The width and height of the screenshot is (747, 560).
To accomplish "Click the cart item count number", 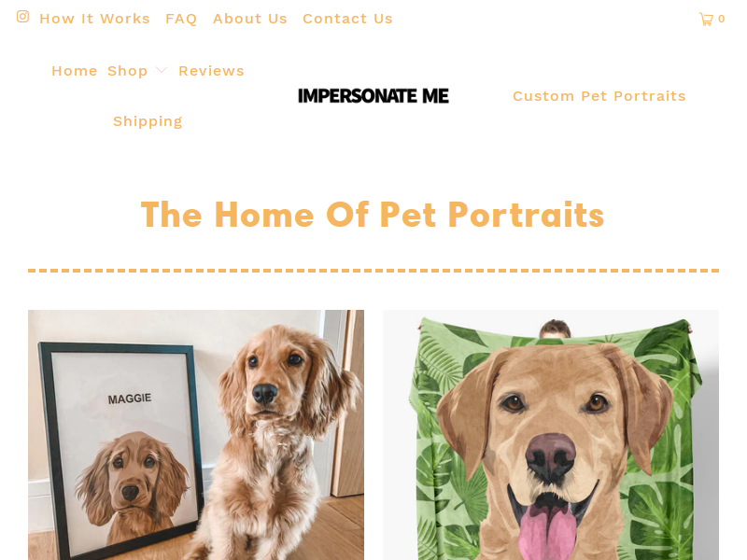I will (x=721, y=19).
